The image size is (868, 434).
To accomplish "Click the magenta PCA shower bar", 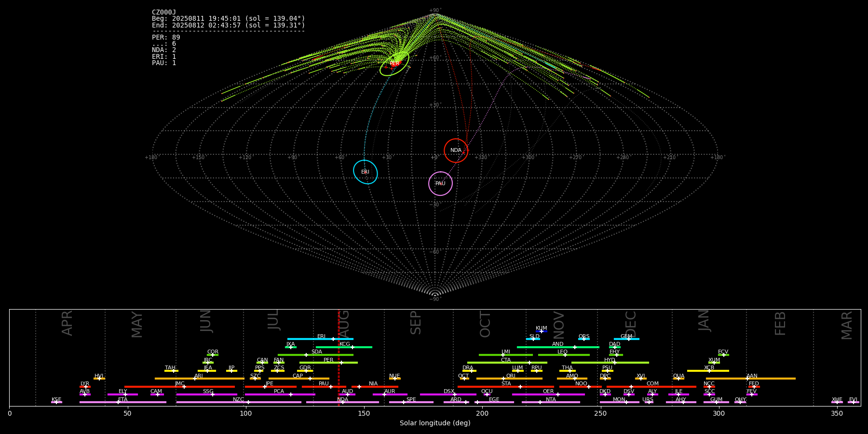I will 280,394.
